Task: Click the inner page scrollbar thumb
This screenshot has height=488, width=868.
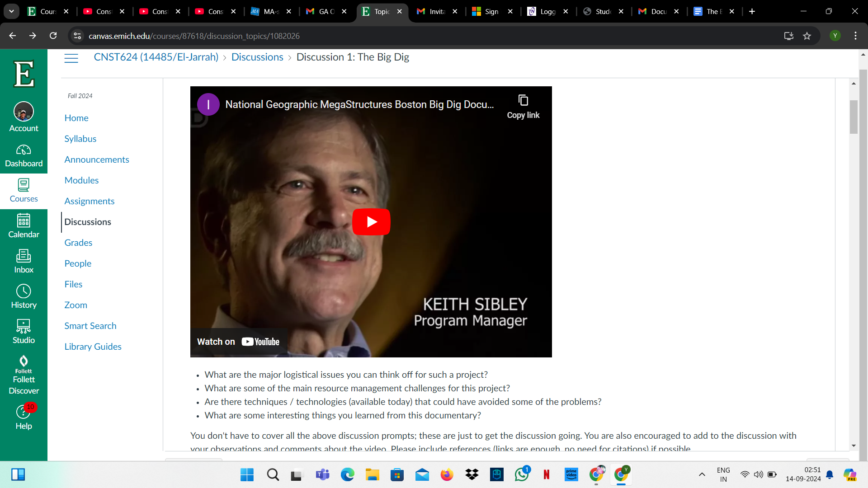Action: [x=854, y=117]
